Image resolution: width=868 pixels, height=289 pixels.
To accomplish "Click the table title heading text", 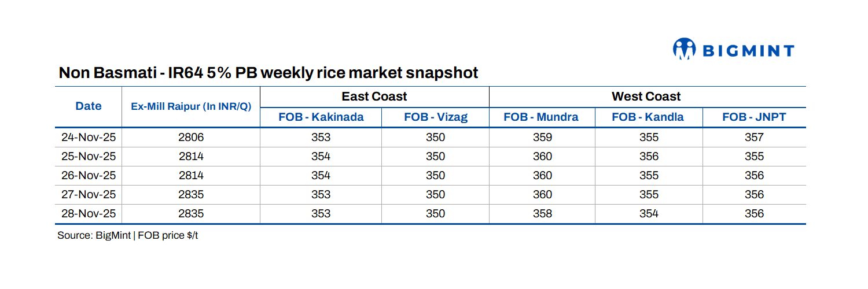I will [269, 73].
